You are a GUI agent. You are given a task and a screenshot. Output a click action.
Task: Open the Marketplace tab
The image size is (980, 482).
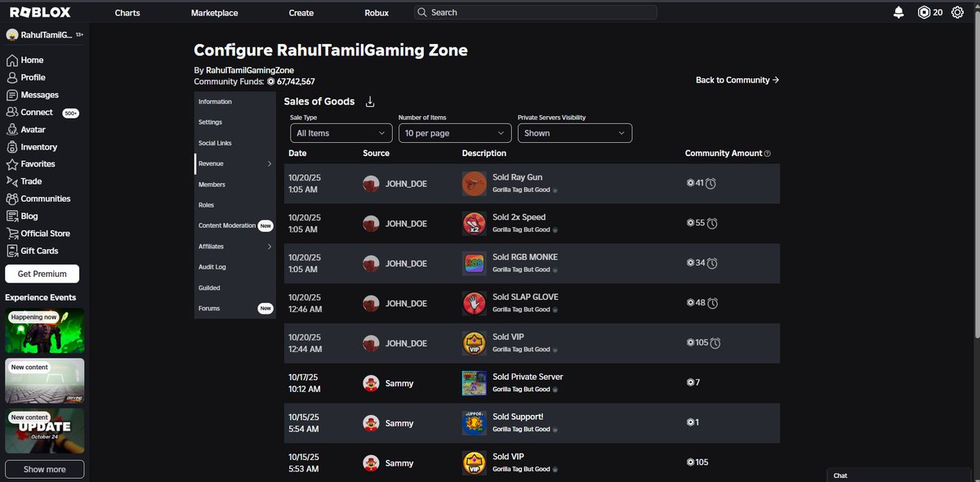click(215, 13)
